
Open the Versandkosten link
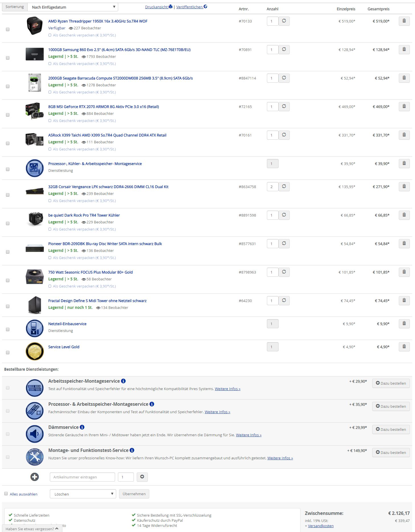pyautogui.click(x=321, y=526)
